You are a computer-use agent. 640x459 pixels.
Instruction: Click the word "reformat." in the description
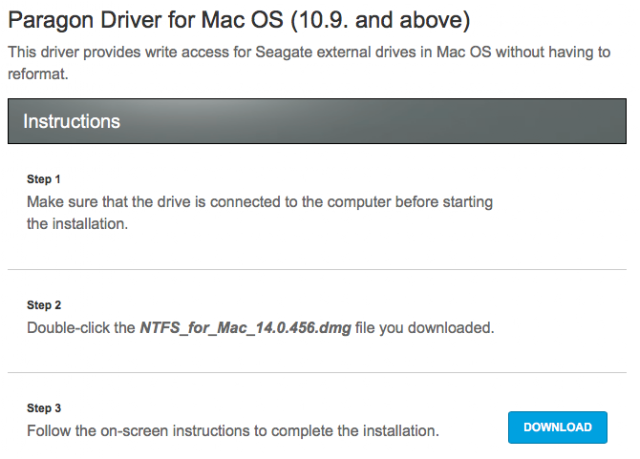coord(38,74)
